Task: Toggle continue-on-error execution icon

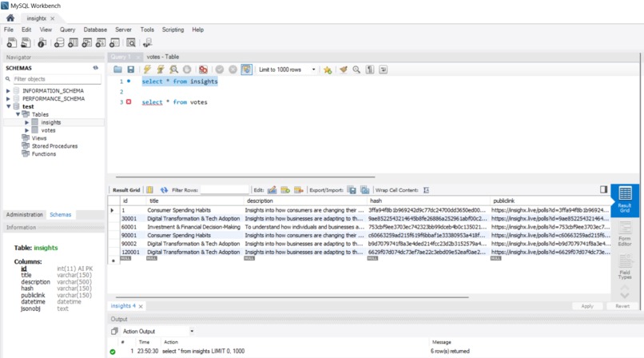Action: [x=203, y=70]
